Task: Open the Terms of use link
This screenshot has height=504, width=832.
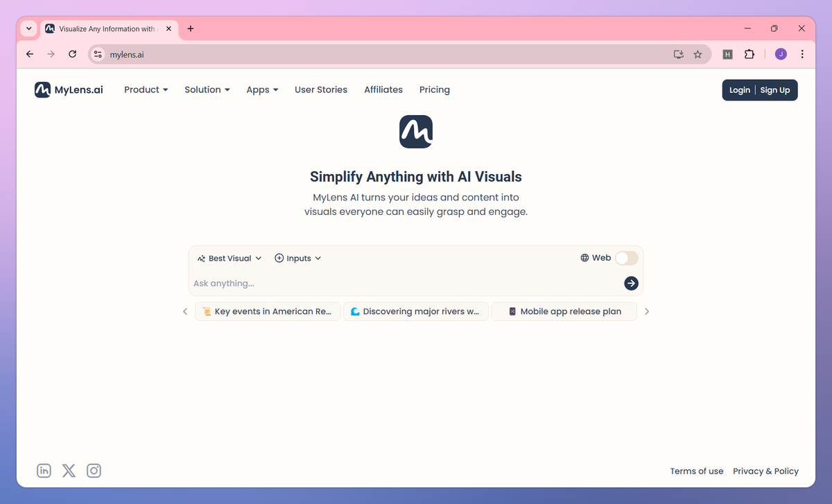Action: (x=697, y=471)
